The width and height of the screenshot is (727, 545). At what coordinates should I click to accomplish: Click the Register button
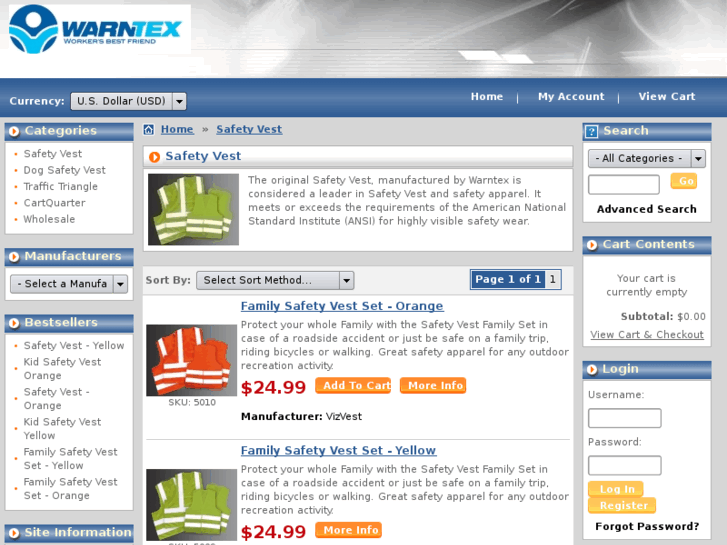[622, 505]
